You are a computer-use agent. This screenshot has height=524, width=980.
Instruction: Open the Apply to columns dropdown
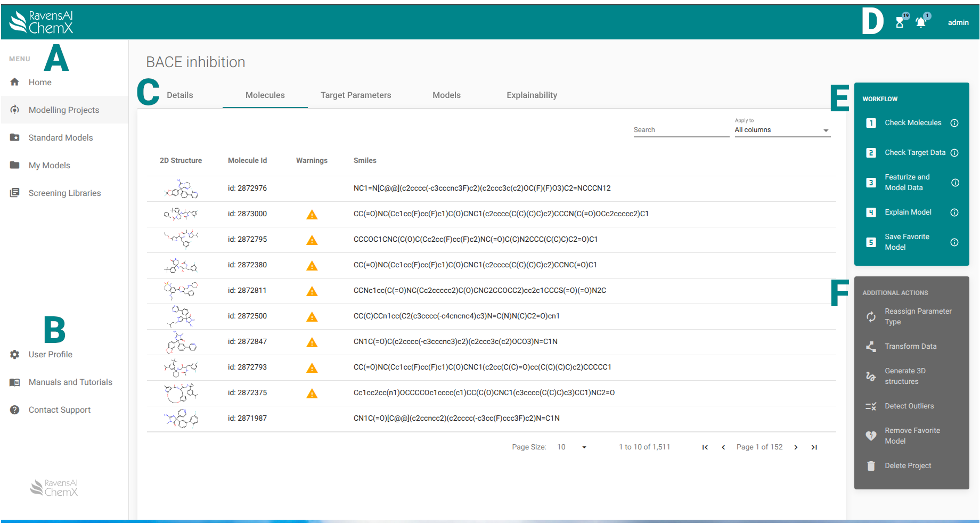pos(782,130)
